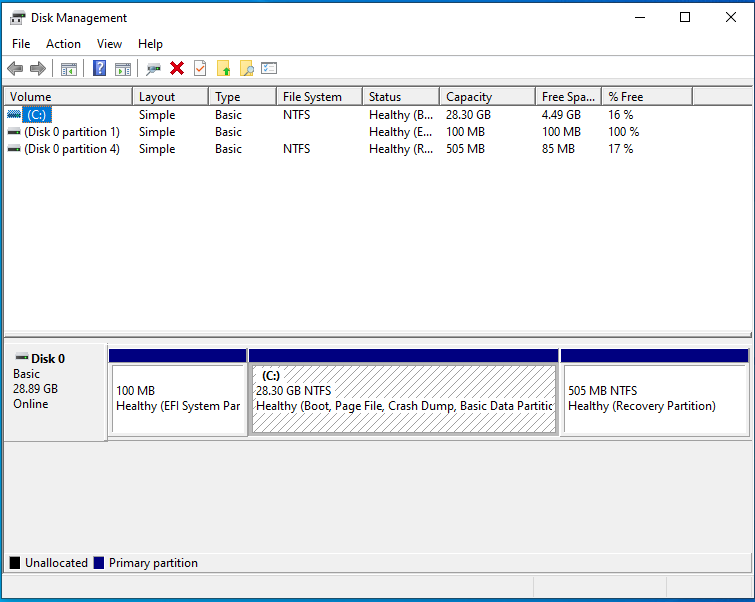The image size is (755, 602).
Task: Click the Unallocated legend label
Action: click(x=56, y=563)
